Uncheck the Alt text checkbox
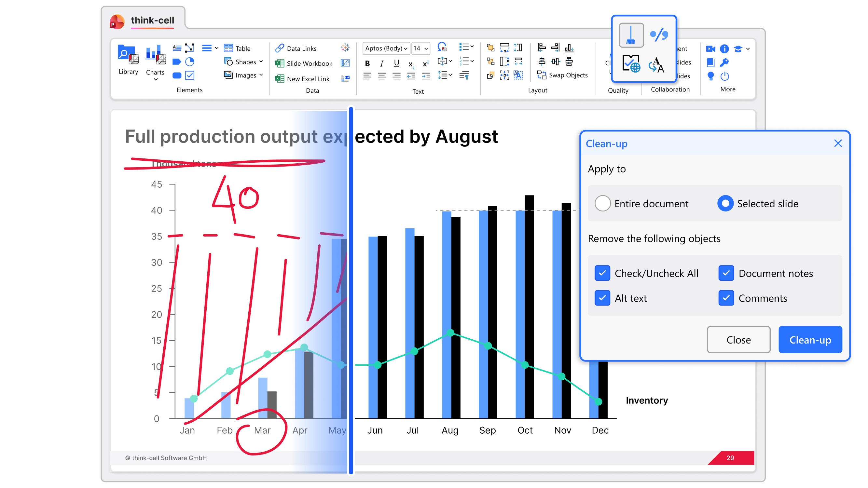The width and height of the screenshot is (868, 488). (x=602, y=298)
